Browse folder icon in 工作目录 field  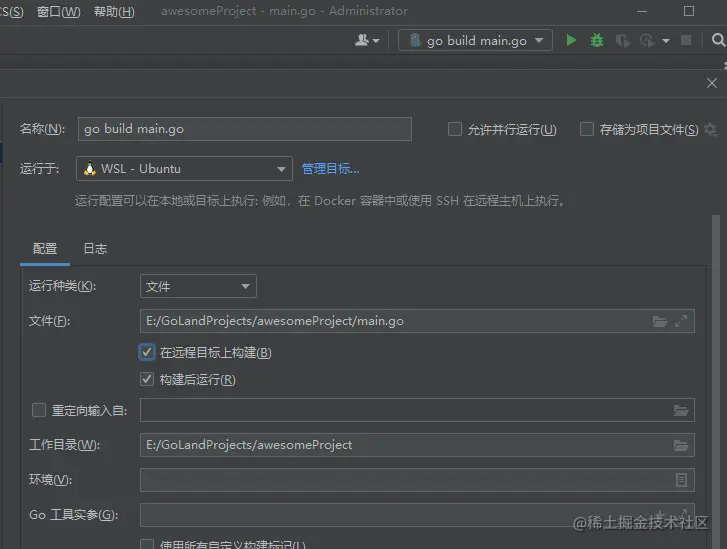coord(681,446)
